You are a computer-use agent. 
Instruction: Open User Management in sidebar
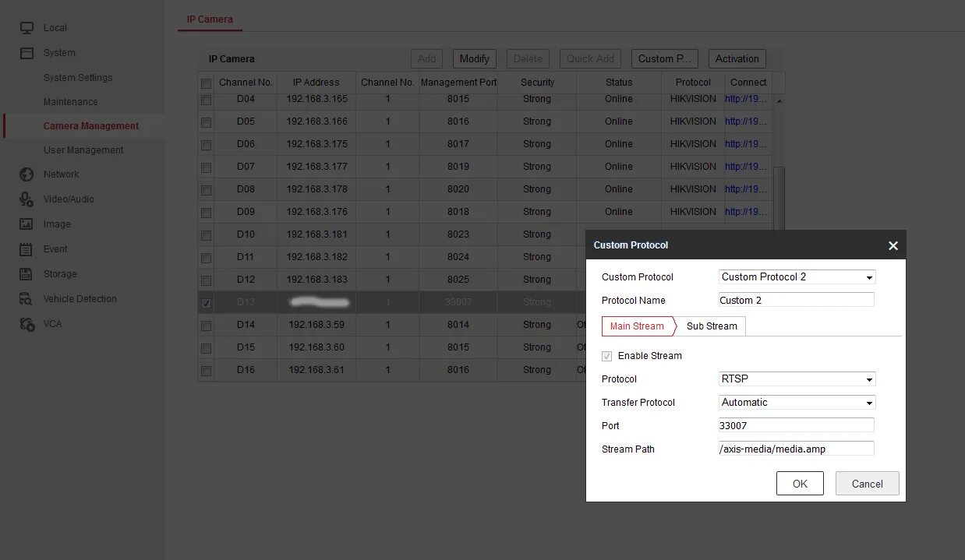coord(83,150)
